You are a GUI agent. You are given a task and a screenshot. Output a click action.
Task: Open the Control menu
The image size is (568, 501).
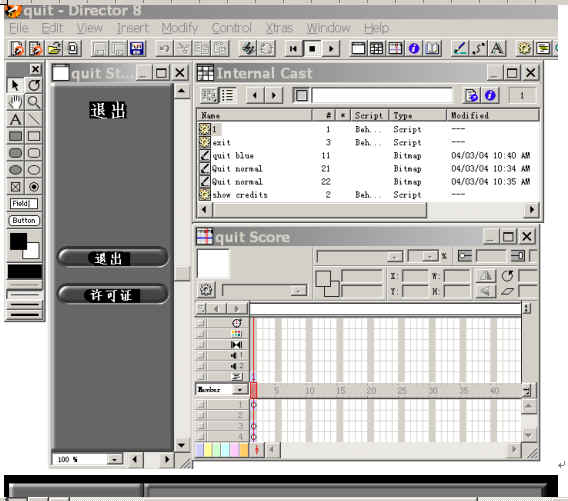(x=231, y=28)
